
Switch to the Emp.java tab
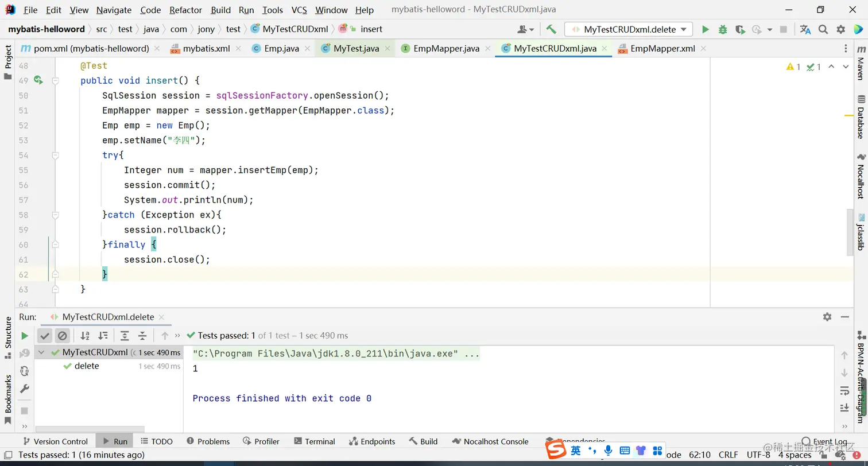click(x=281, y=49)
